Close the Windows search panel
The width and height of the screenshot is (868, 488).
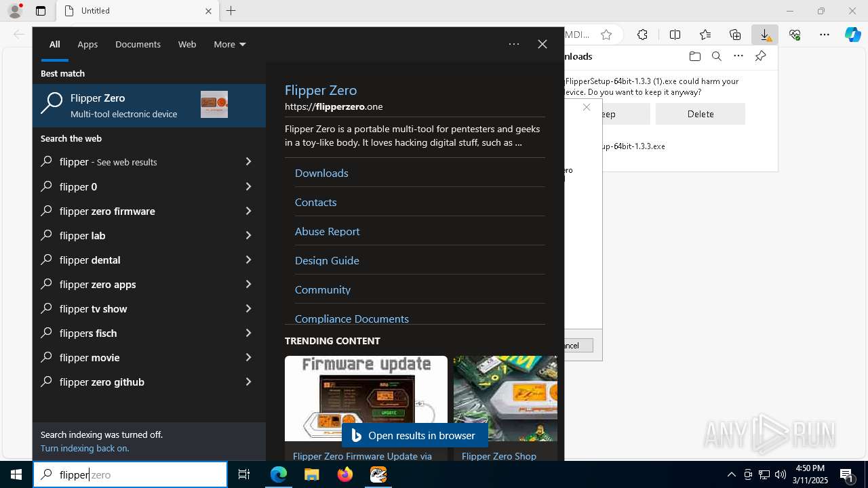[542, 44]
